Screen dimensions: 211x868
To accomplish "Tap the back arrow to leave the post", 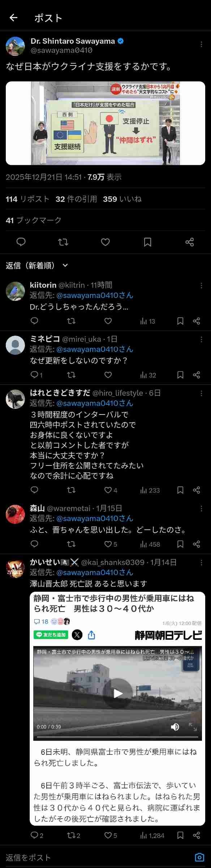I will [x=14, y=17].
